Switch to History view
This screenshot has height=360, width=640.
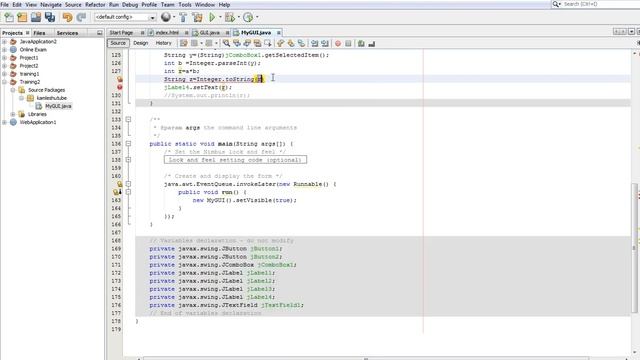click(x=163, y=43)
